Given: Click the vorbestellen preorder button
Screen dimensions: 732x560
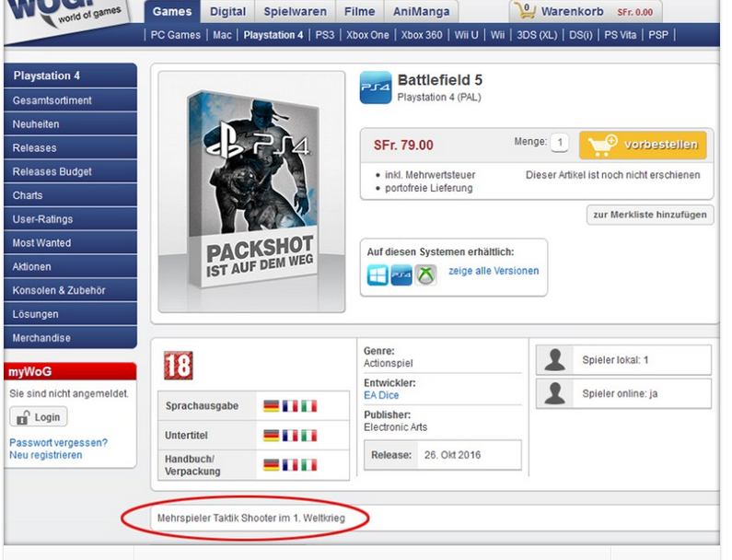Looking at the screenshot, I should (x=643, y=146).
